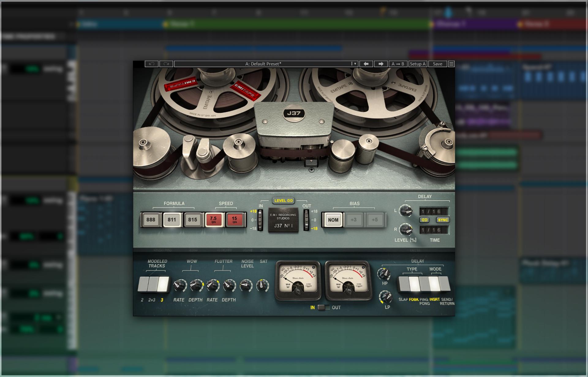The image size is (588, 377).
Task: Select NOM bias setting
Action: (x=333, y=220)
